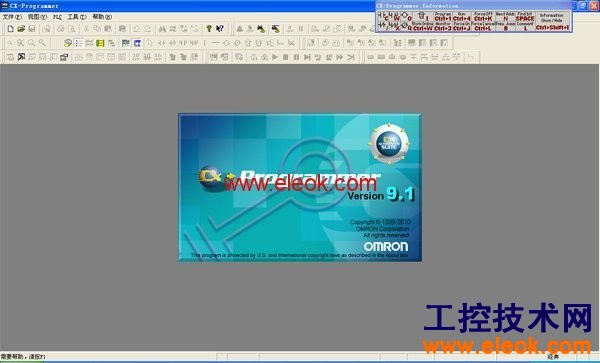Screen dimensions: 600x363
Task: Click Find bit SPACE cell in Information window
Action: 525,16
